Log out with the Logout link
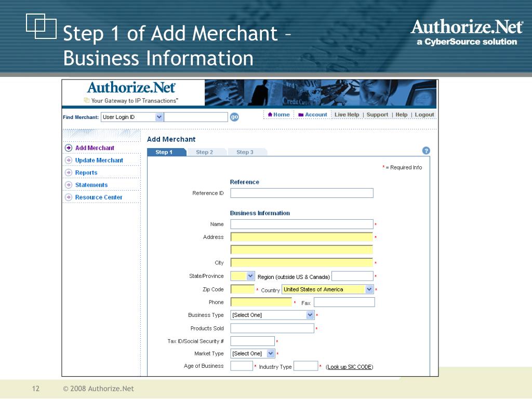532x399 pixels. click(424, 115)
